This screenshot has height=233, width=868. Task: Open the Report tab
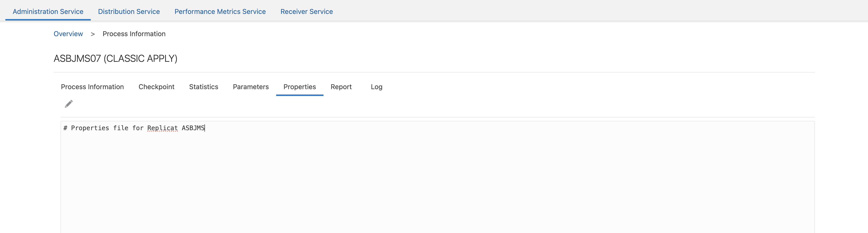pos(341,87)
